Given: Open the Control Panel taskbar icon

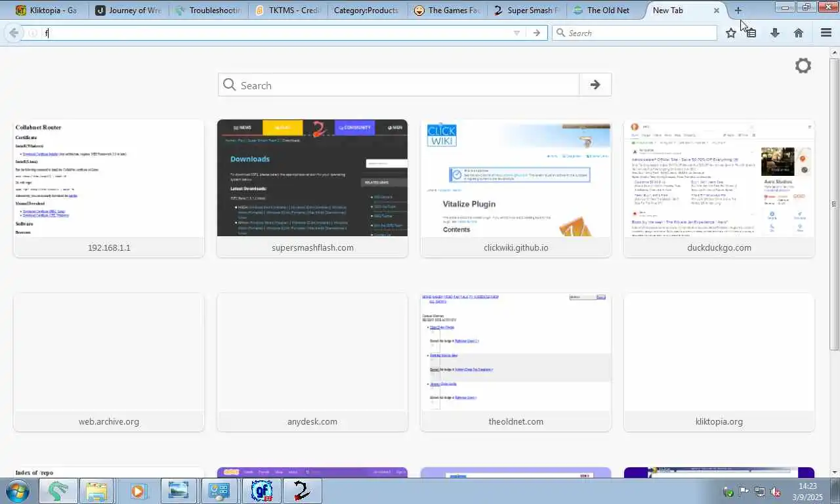Looking at the screenshot, I should [x=219, y=491].
